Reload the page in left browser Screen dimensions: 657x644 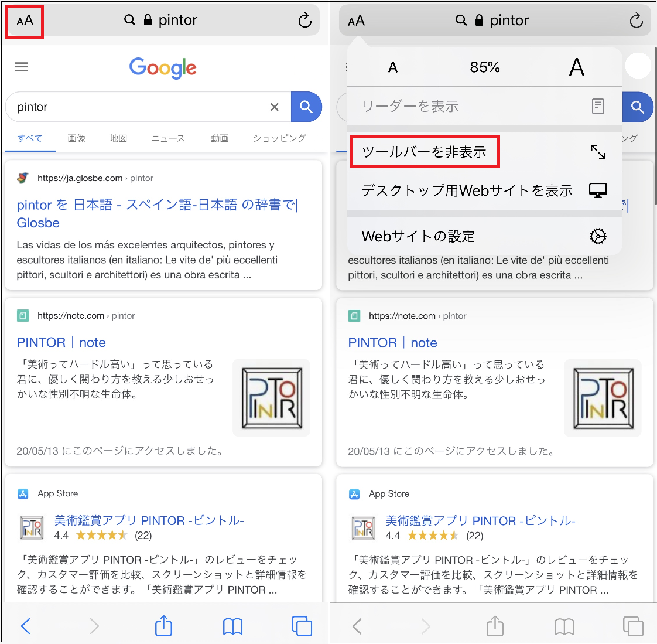tap(304, 21)
